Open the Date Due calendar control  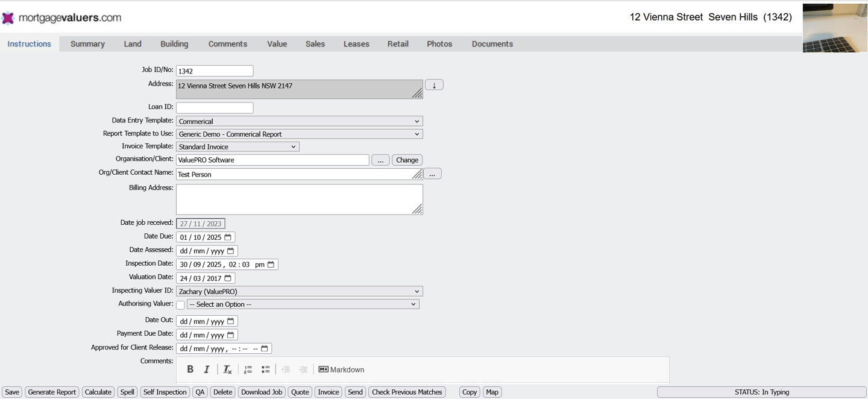click(x=228, y=236)
